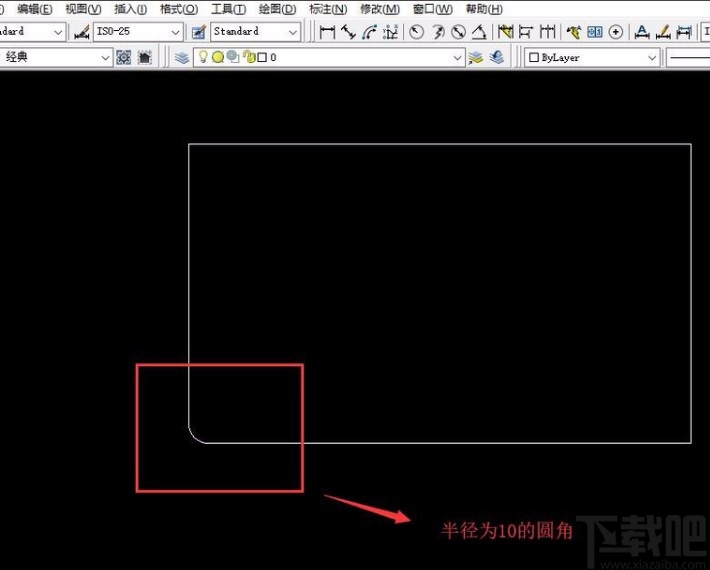Click the right edge of the rectangle

691,293
